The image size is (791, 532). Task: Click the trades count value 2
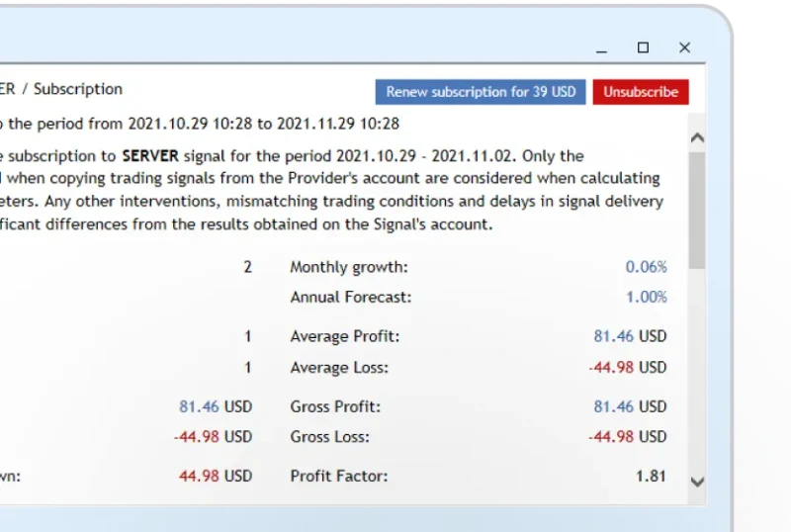248,267
